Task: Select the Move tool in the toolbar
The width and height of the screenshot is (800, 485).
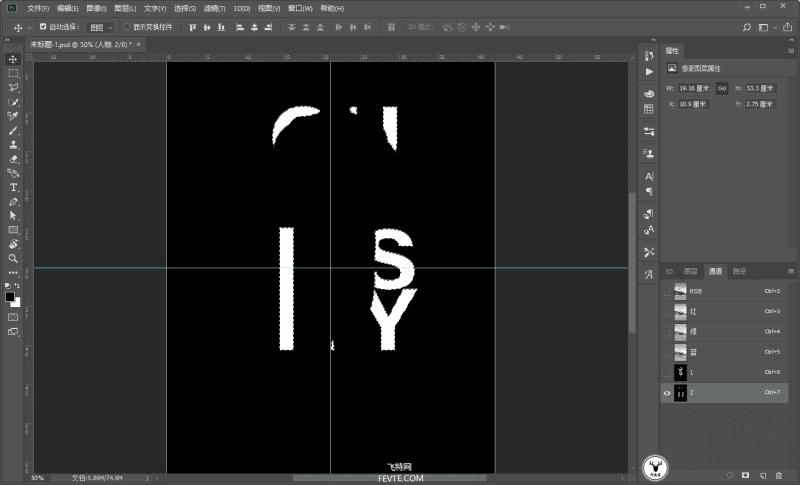Action: click(x=14, y=59)
